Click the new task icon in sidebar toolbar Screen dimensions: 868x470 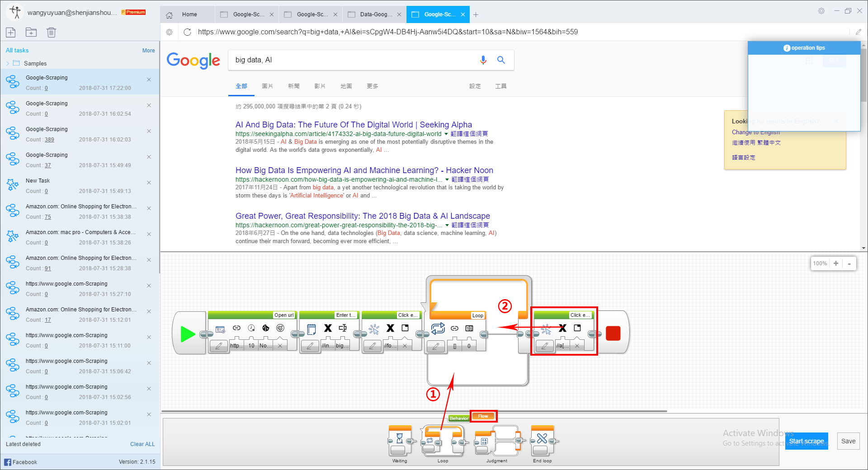click(x=11, y=32)
